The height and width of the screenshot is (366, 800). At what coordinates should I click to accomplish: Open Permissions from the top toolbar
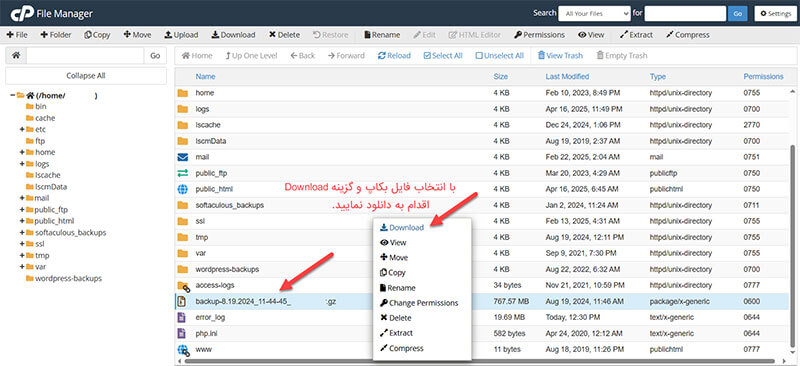pos(539,35)
